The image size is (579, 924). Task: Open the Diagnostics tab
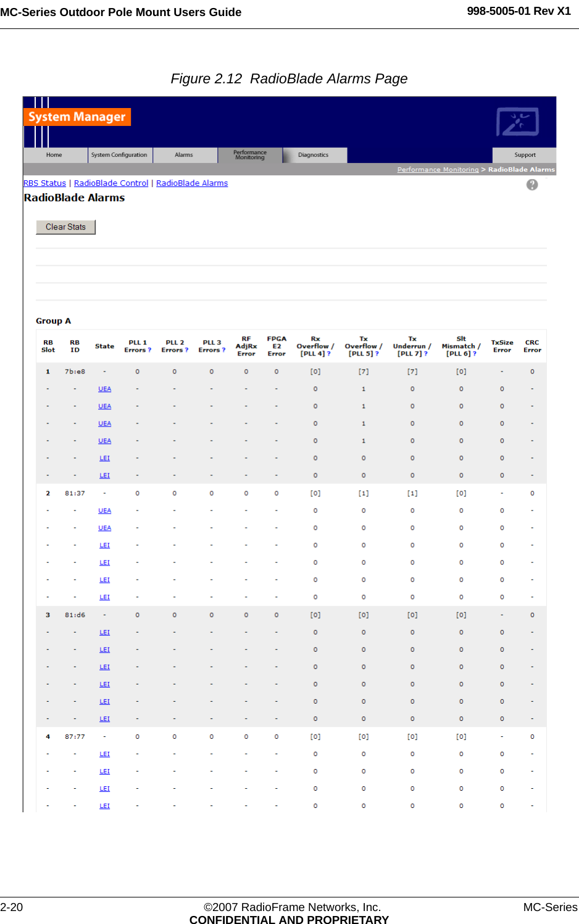point(314,155)
